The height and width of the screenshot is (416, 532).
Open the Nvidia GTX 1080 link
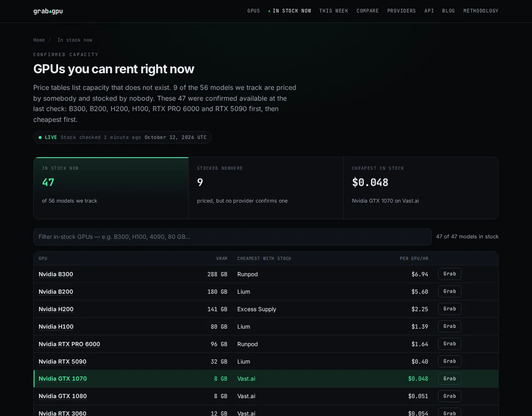coord(63,396)
